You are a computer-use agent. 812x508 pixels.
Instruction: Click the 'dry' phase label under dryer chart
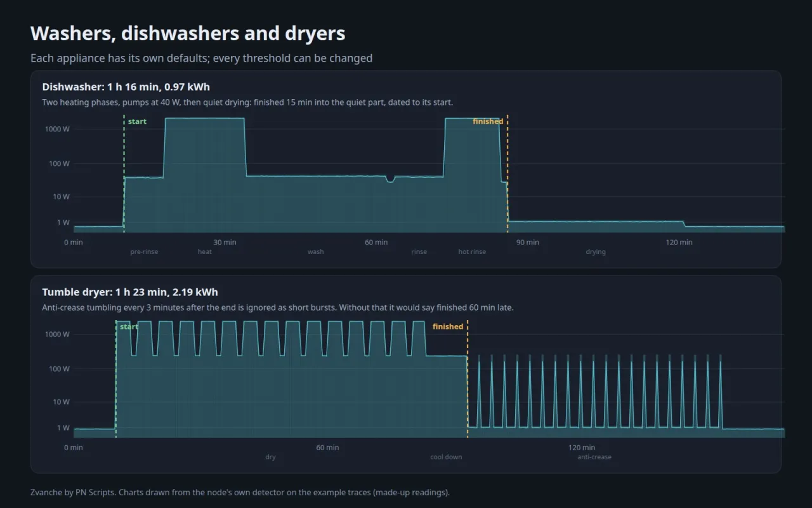[x=271, y=457]
